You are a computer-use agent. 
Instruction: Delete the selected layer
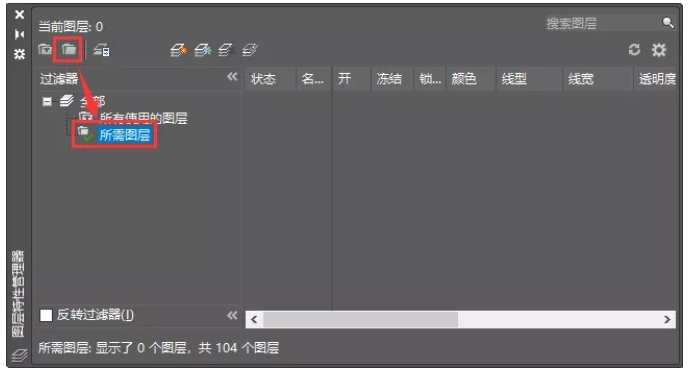pyautogui.click(x=225, y=50)
